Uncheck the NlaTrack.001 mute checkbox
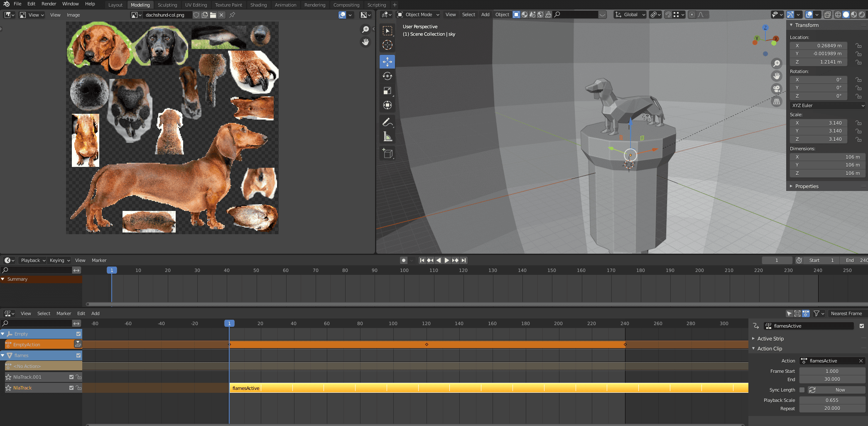Viewport: 868px width, 426px height. coord(71,377)
